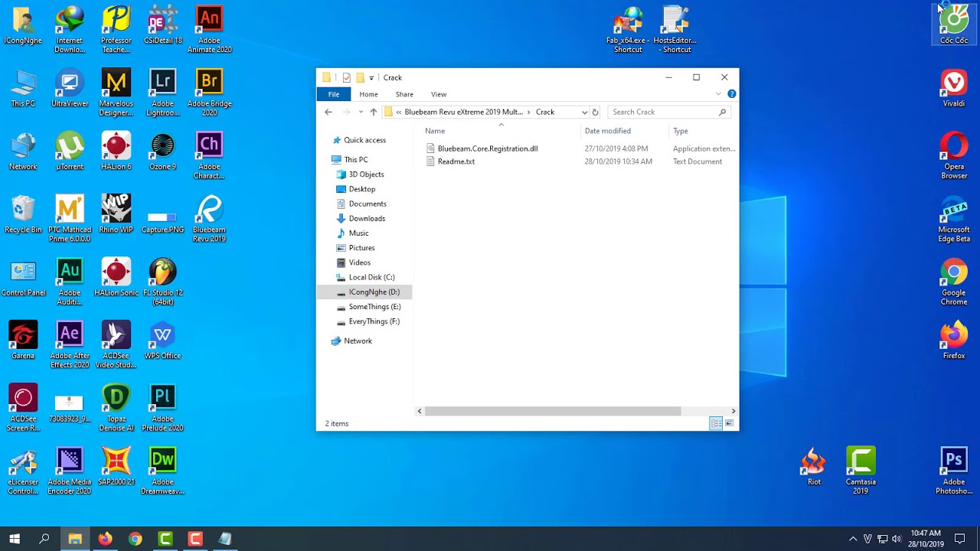The width and height of the screenshot is (980, 551).
Task: Open Rhino WIP desktop icon
Action: (116, 214)
